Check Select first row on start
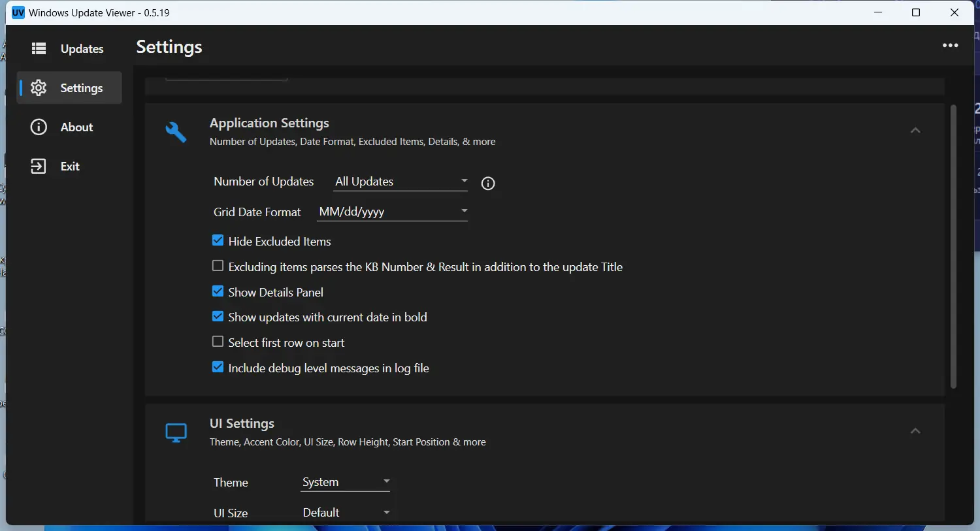Screen dimensions: 980x531 pos(218,342)
